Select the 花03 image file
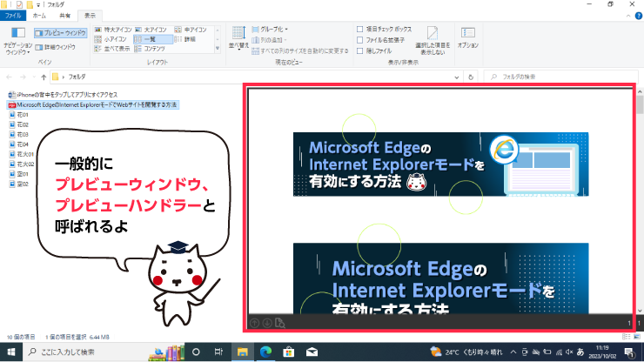 [x=19, y=134]
